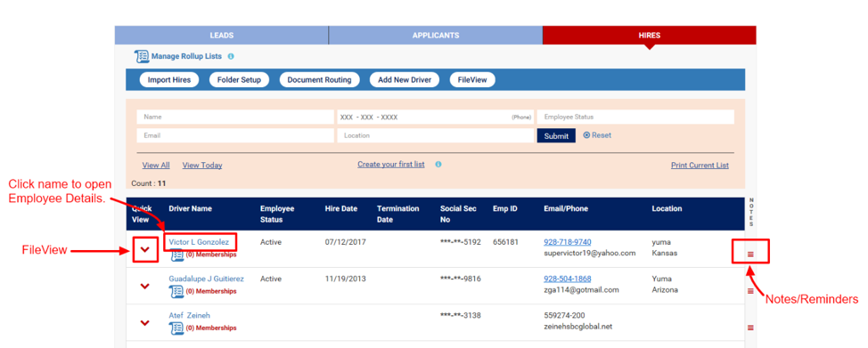Click the Email/Phone column header

coord(566,208)
